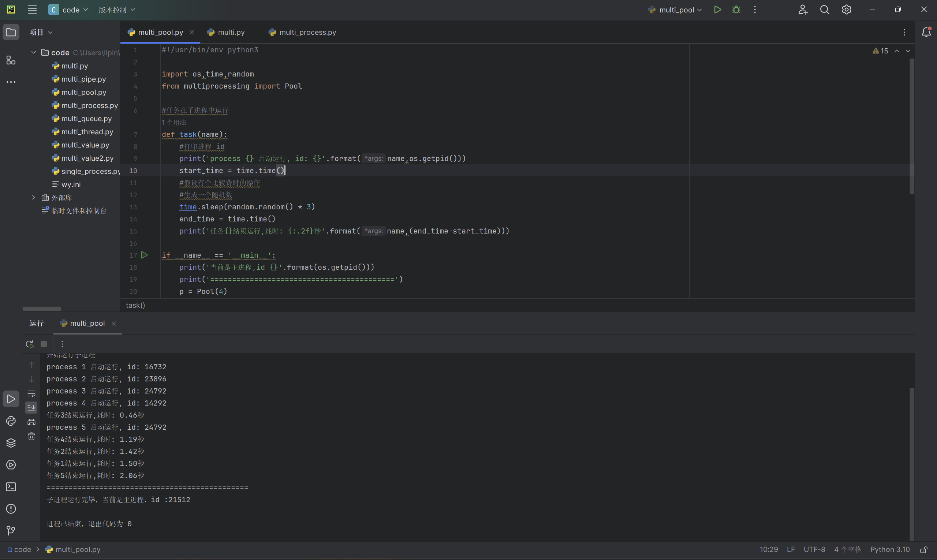
Task: Open multi_pipe.py in project tree
Action: [x=79, y=79]
